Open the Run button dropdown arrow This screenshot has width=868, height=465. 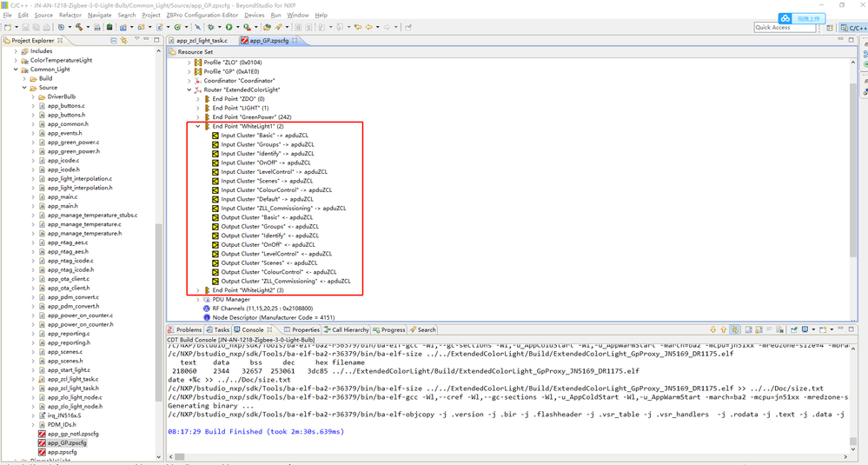[x=237, y=27]
